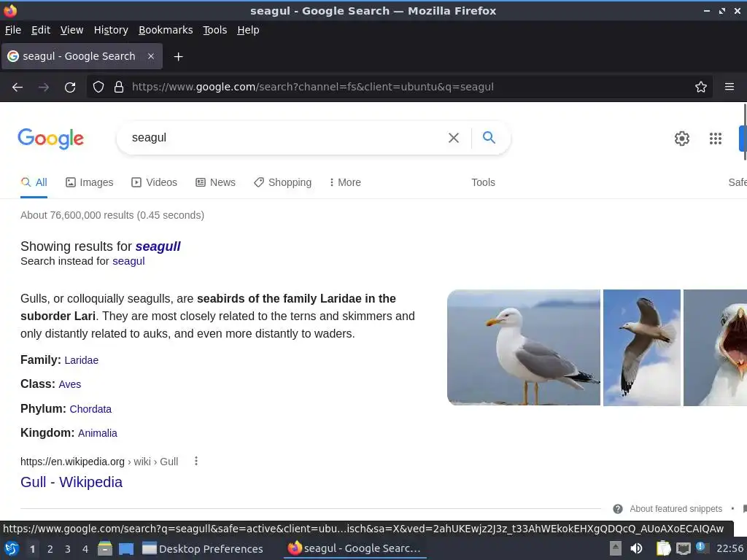Click the 22:56 taskbar clock

[x=729, y=548]
